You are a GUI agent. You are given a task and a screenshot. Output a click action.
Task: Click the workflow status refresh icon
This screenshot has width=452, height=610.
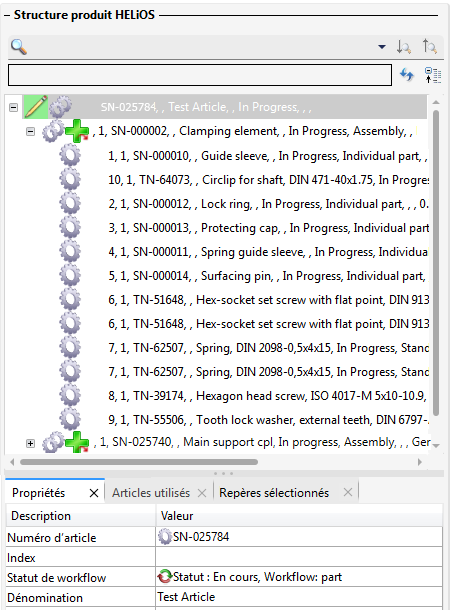click(x=165, y=576)
